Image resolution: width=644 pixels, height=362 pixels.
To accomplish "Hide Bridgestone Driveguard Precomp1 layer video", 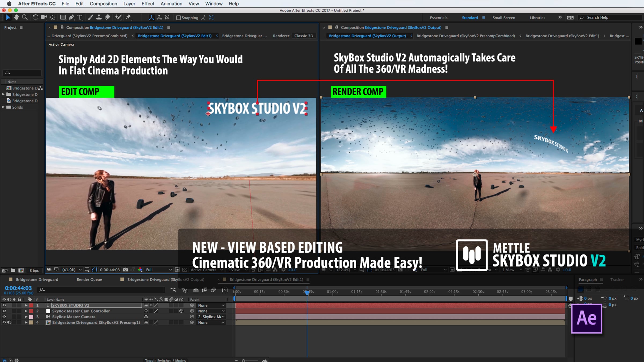I will tap(4, 322).
